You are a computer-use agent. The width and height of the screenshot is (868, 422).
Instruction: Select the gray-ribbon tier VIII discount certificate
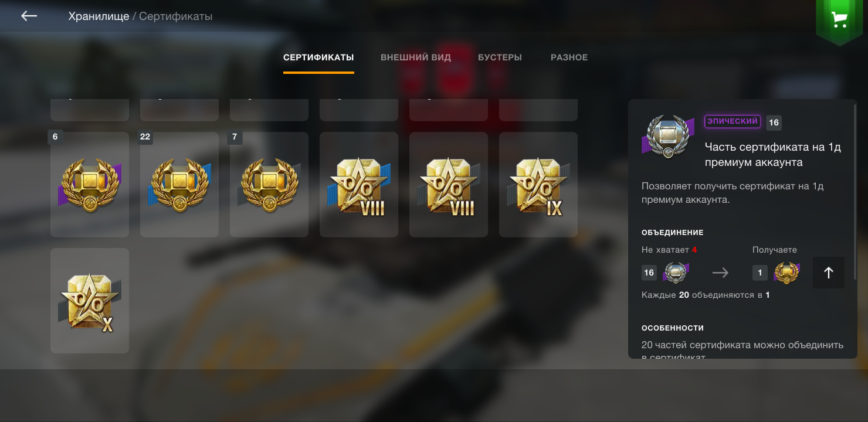[x=449, y=185]
